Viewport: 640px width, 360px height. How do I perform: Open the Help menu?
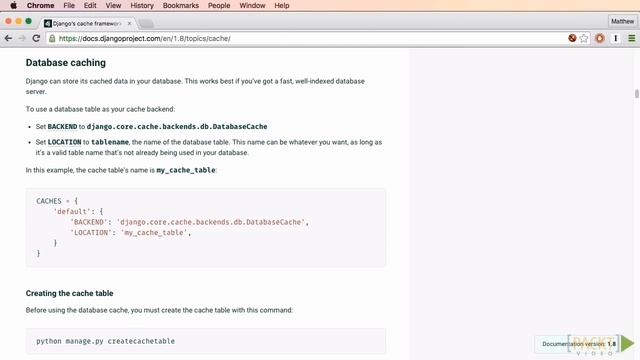[282, 5]
